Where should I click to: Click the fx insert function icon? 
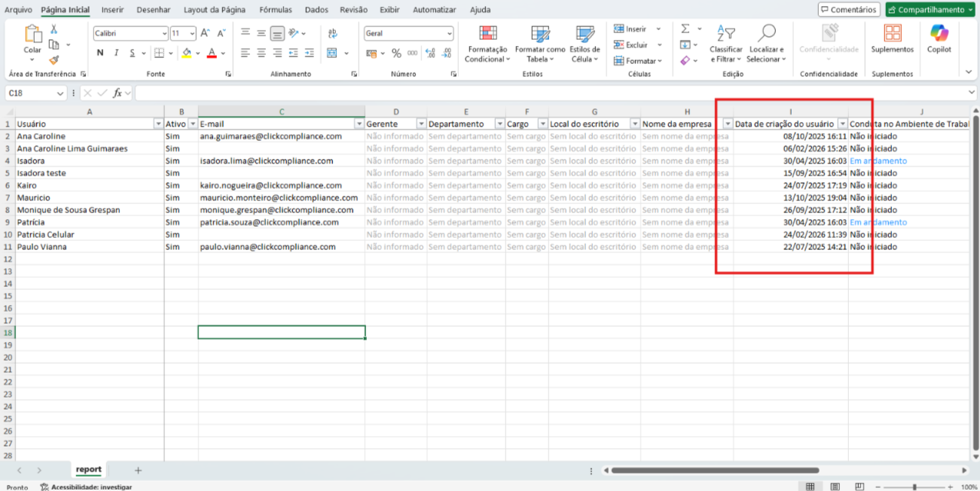coord(118,93)
